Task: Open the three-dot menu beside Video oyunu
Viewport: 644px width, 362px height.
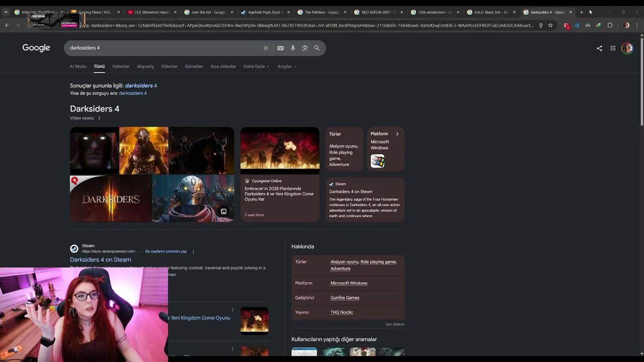Action: pos(99,118)
